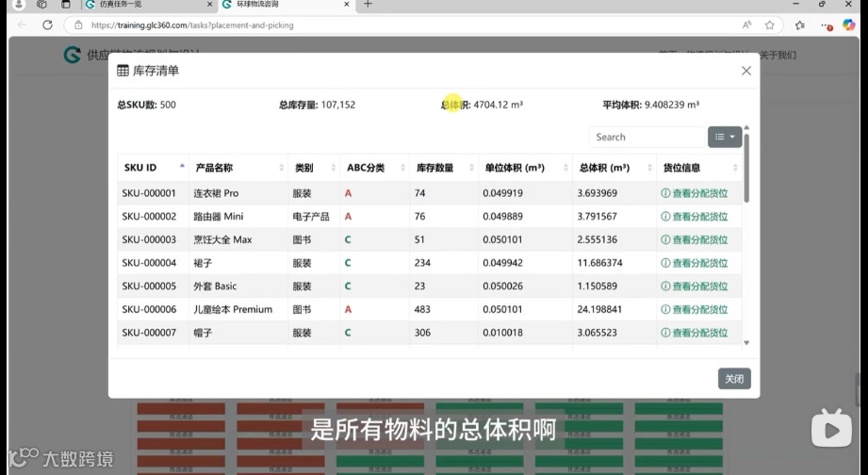Open 查看分配货位 for SKU-000005
This screenshot has height=475, width=868.
(x=695, y=287)
